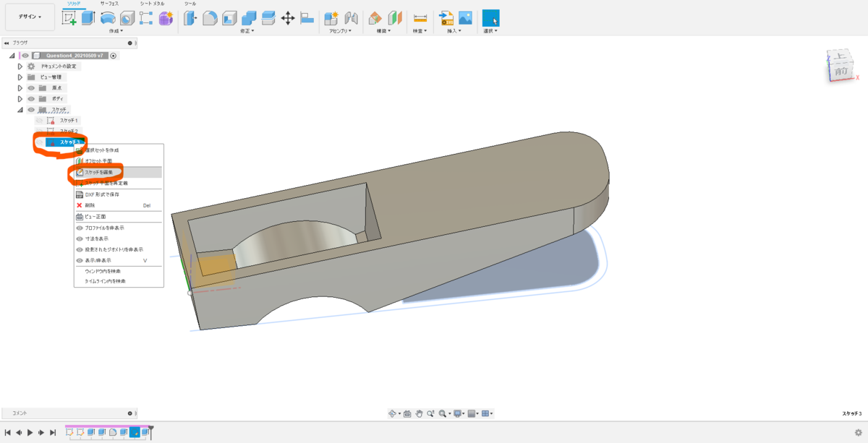Toggle visibility eye of ボディ folder

[x=31, y=99]
